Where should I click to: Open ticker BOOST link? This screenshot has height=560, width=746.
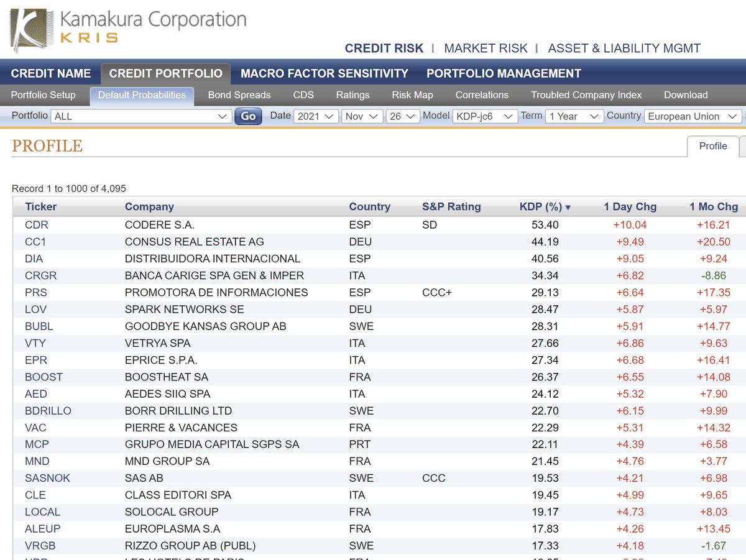44,377
